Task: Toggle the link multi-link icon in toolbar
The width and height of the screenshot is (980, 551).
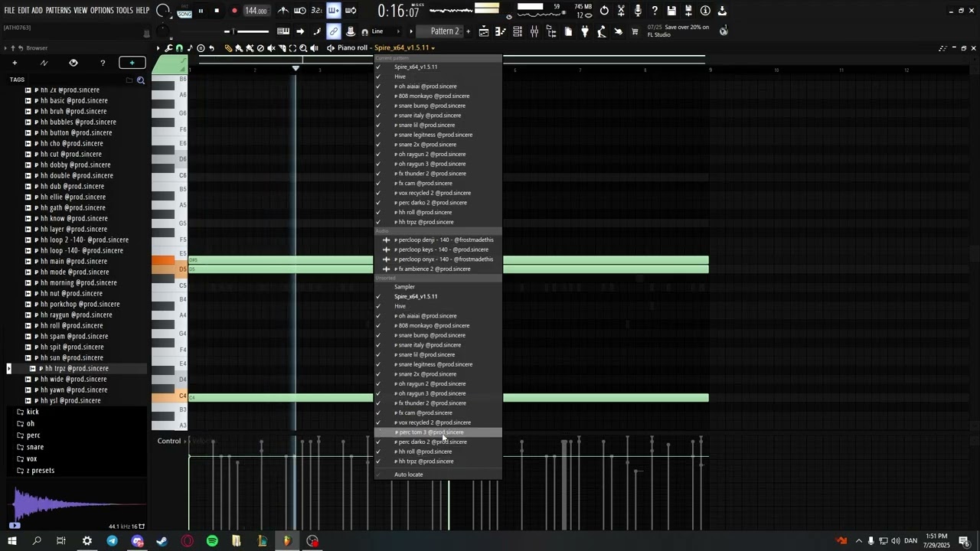Action: click(x=333, y=31)
